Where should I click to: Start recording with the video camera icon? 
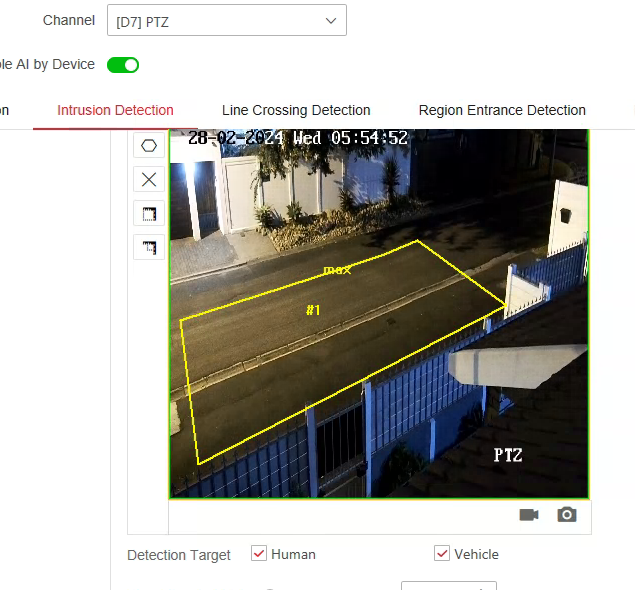[x=529, y=515]
